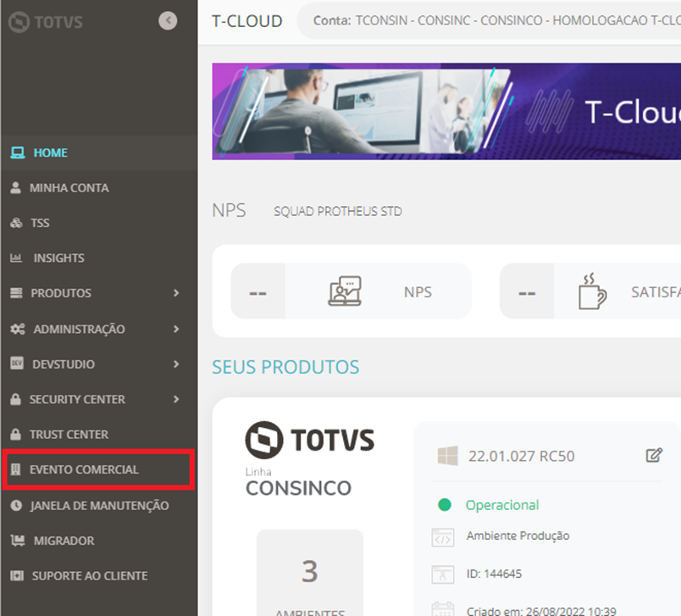Expand the Administração submenu chevron

(x=176, y=329)
